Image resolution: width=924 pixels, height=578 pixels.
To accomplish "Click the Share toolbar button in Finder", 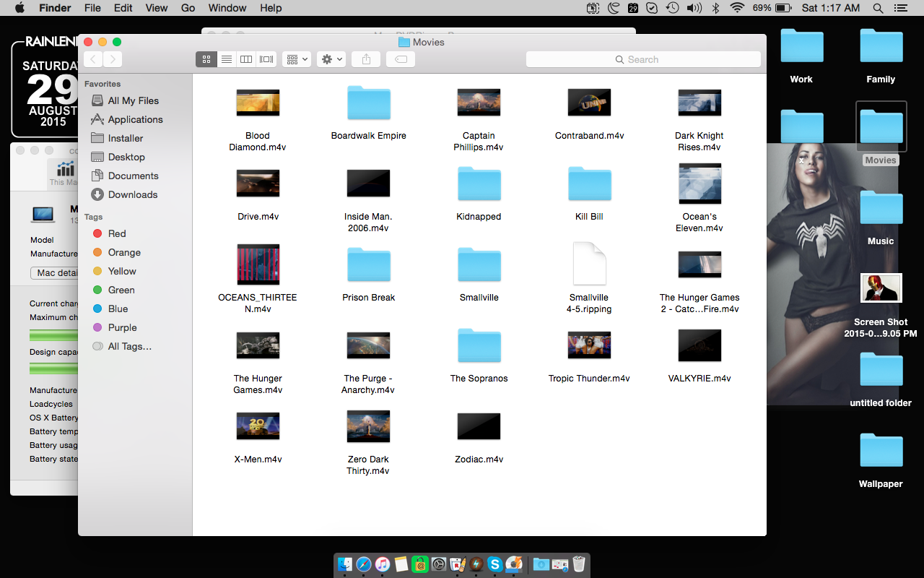I will click(366, 59).
